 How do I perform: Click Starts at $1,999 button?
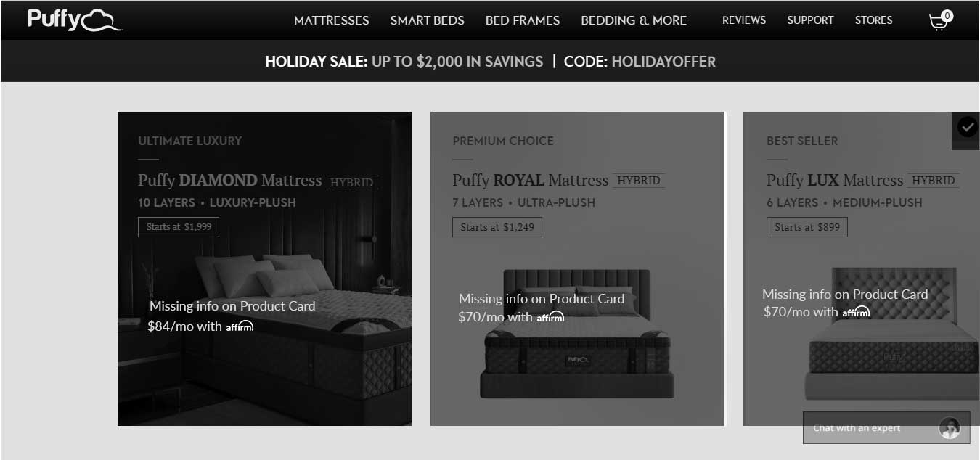179,227
